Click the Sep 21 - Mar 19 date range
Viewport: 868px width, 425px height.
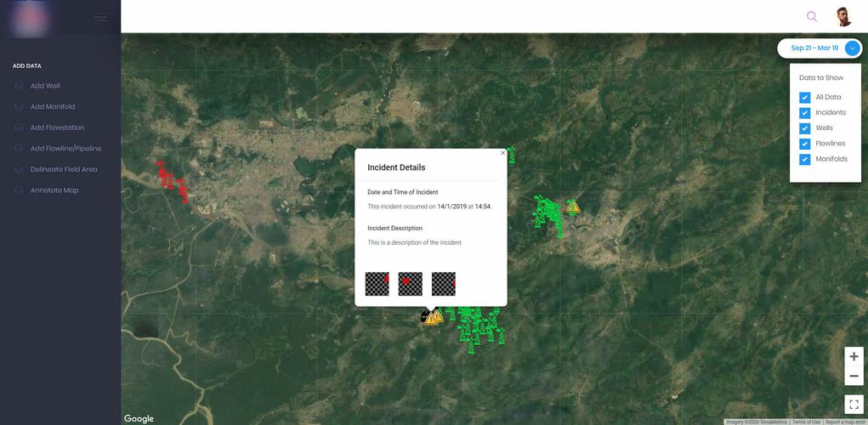coord(814,48)
